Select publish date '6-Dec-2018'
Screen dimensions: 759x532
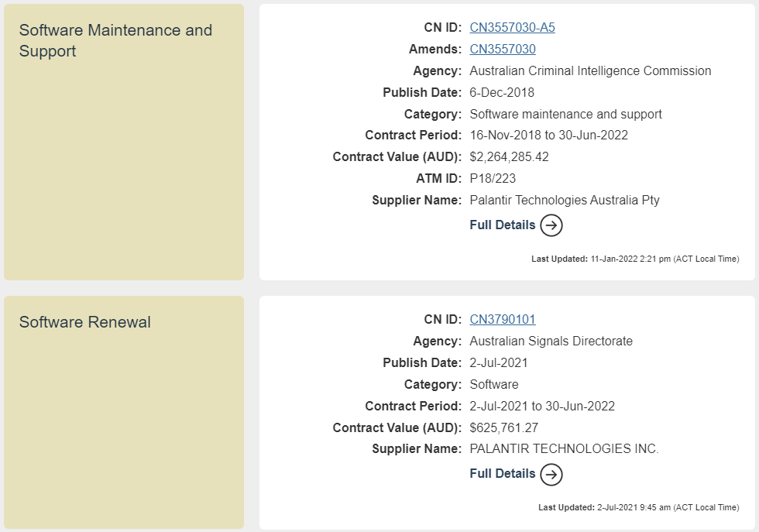502,92
